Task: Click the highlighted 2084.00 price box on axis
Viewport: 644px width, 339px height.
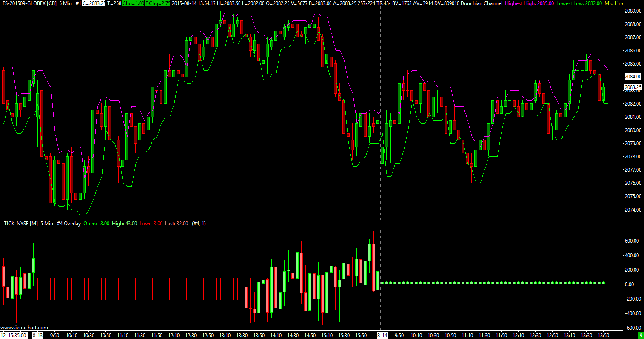Action: 633,77
